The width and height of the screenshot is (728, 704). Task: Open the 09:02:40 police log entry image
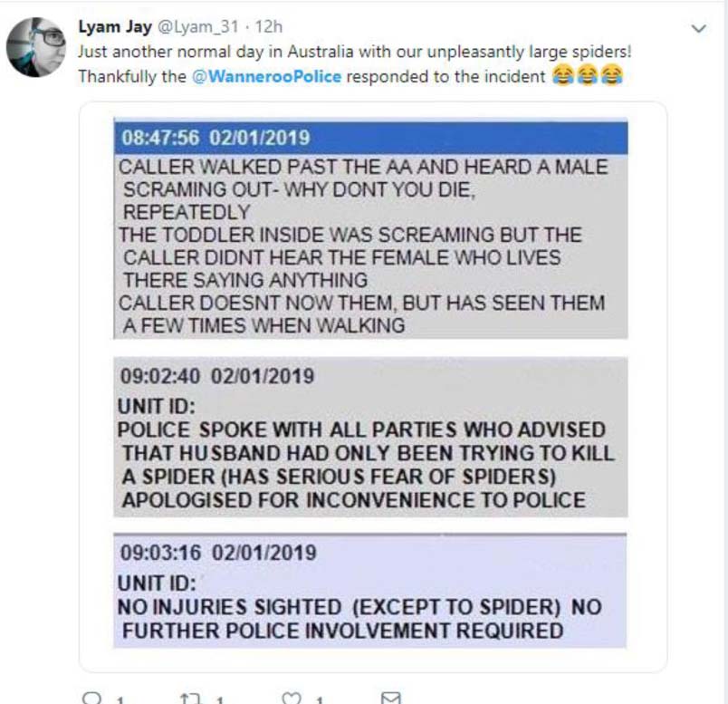[x=370, y=437]
